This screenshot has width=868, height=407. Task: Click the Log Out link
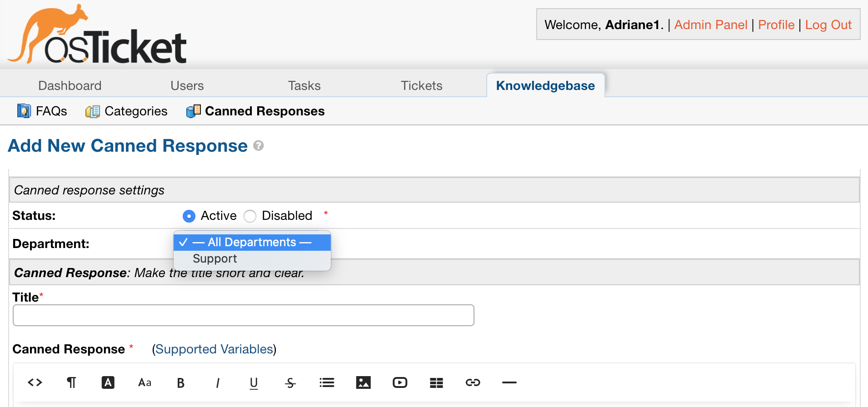click(x=828, y=25)
